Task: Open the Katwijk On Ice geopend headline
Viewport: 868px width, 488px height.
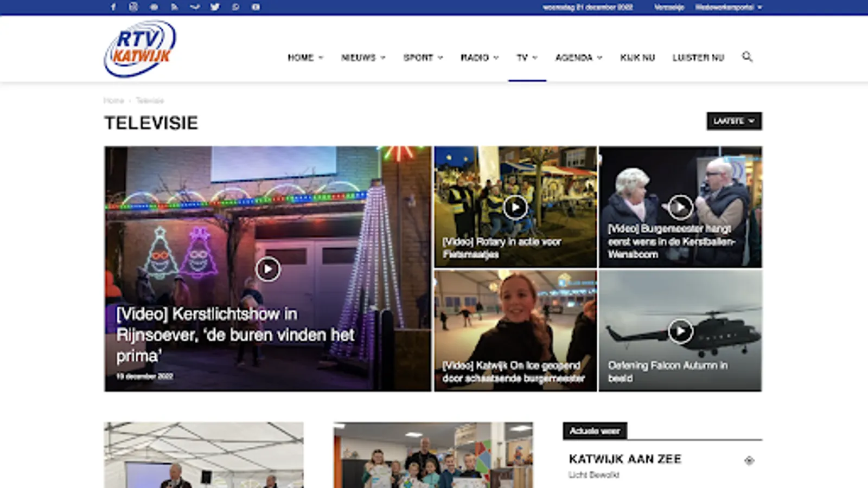Action: click(x=514, y=372)
